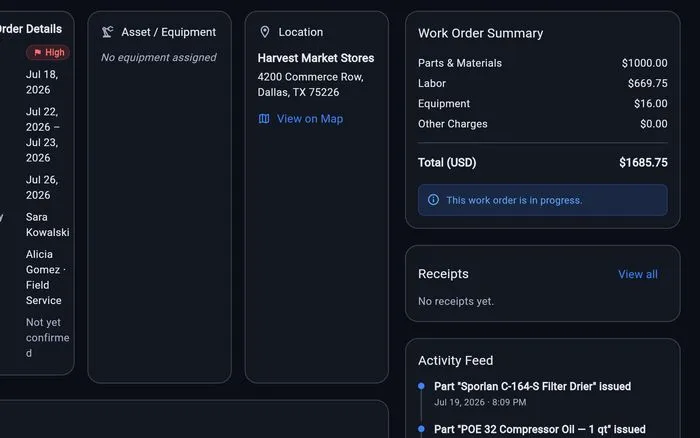Click the Order Details heading
The image size is (700, 438).
30,29
